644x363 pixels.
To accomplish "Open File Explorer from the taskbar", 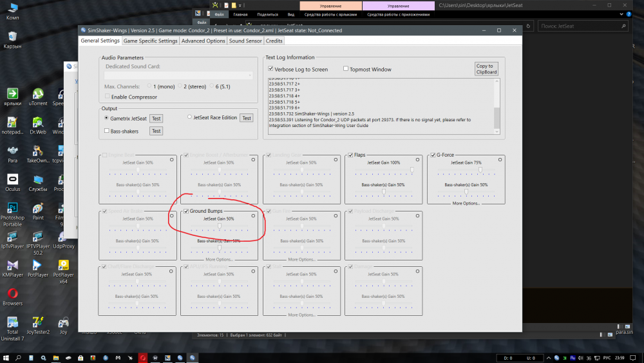I will [56, 358].
